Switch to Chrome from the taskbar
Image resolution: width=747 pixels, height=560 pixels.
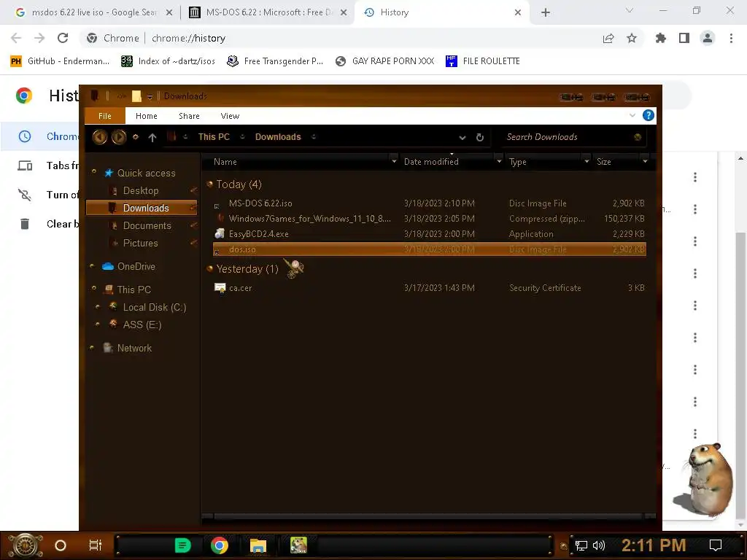click(x=219, y=545)
